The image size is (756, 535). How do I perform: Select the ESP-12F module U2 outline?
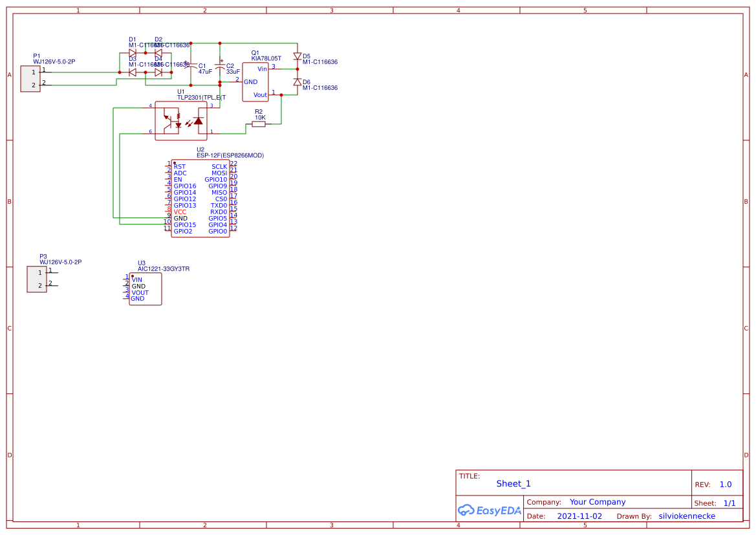pyautogui.click(x=200, y=197)
